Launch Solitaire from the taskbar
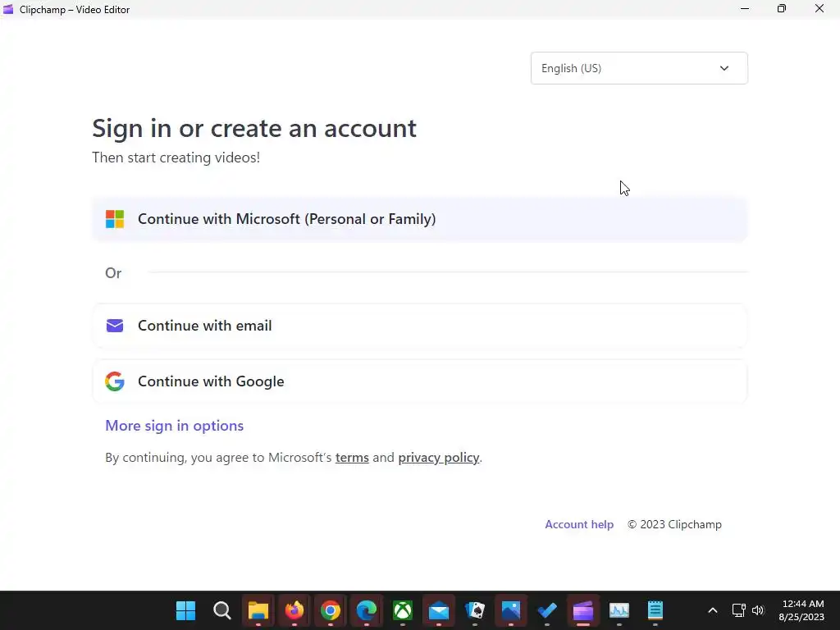The height and width of the screenshot is (630, 840). tap(475, 610)
